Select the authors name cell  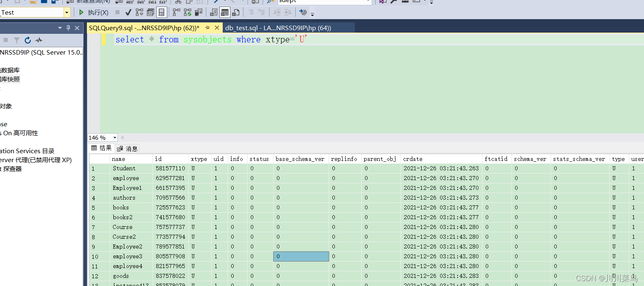point(131,198)
